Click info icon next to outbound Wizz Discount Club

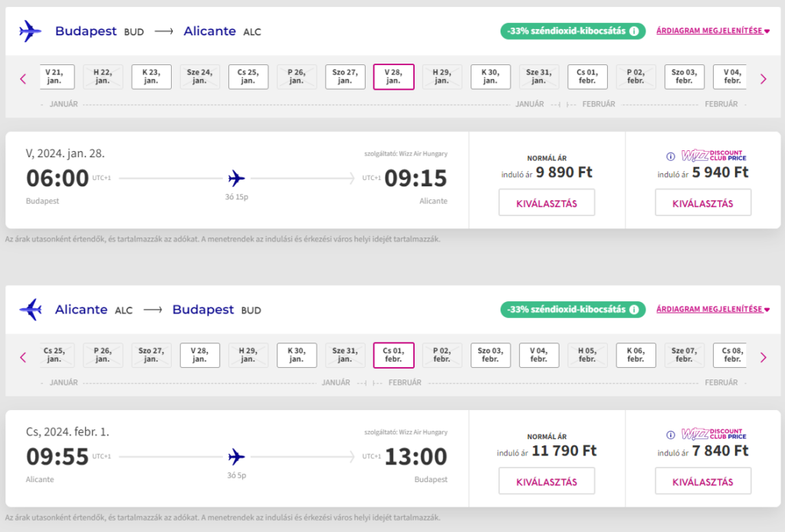[x=670, y=156]
